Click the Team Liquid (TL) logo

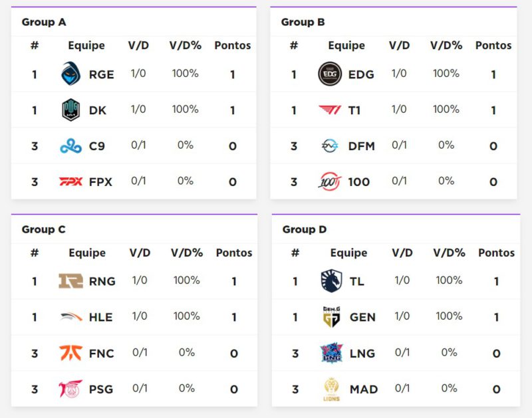pyautogui.click(x=331, y=281)
